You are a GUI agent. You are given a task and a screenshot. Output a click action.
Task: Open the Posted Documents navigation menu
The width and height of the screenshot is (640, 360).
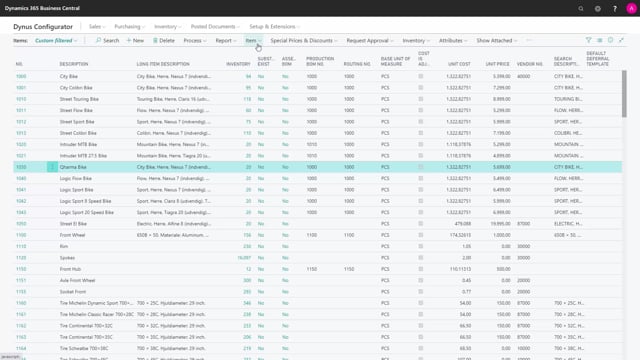(x=215, y=27)
